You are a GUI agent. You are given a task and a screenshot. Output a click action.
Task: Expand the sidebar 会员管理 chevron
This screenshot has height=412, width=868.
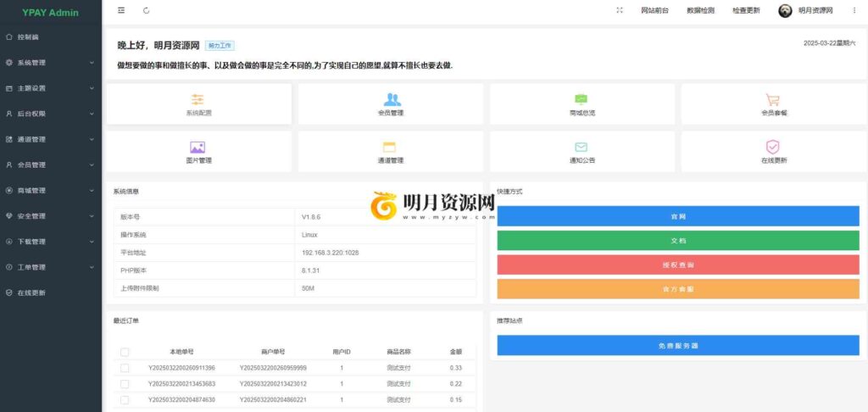[x=92, y=164]
